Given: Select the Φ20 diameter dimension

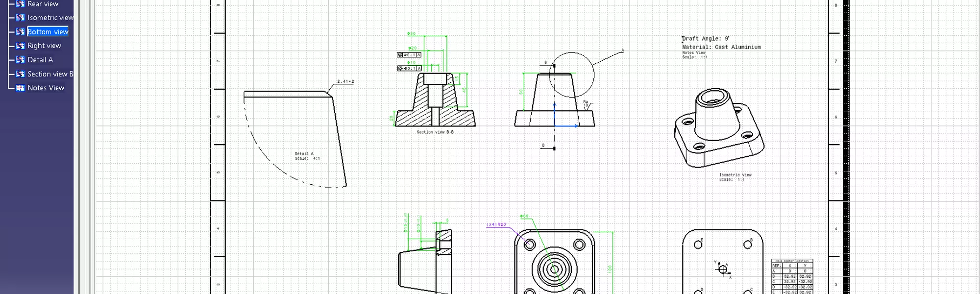Looking at the screenshot, I should (x=413, y=48).
